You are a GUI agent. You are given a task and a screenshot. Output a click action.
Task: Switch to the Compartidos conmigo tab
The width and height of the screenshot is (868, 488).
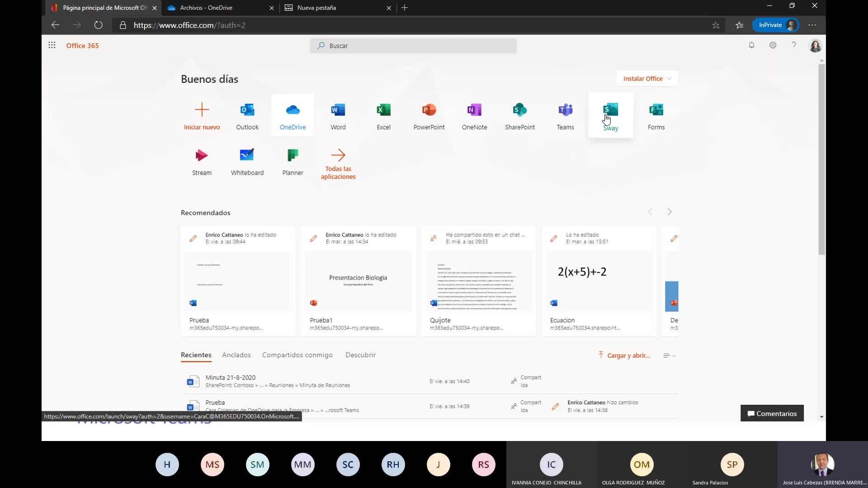point(297,355)
